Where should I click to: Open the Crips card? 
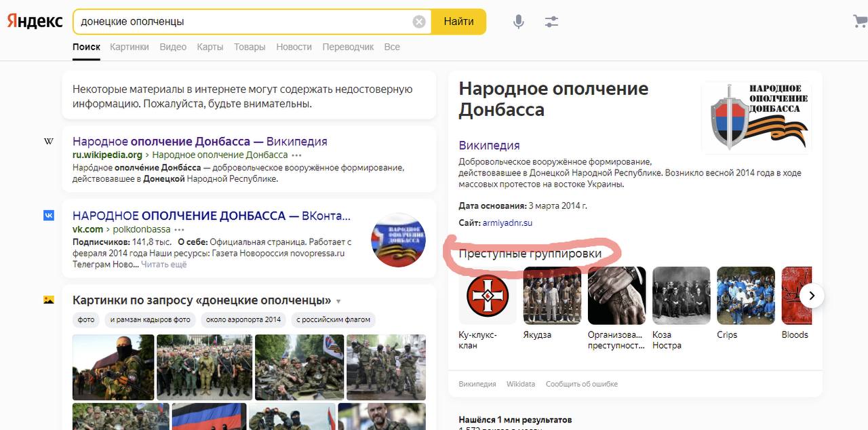point(746,304)
